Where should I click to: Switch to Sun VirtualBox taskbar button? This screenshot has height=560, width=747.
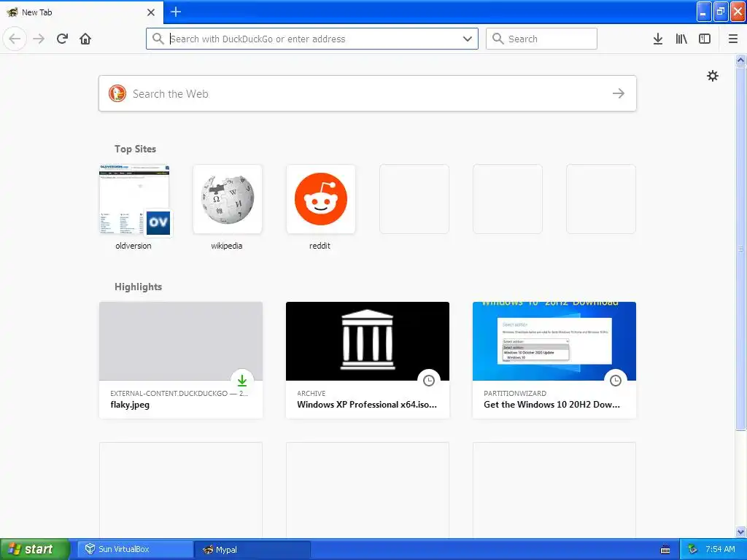click(x=135, y=549)
